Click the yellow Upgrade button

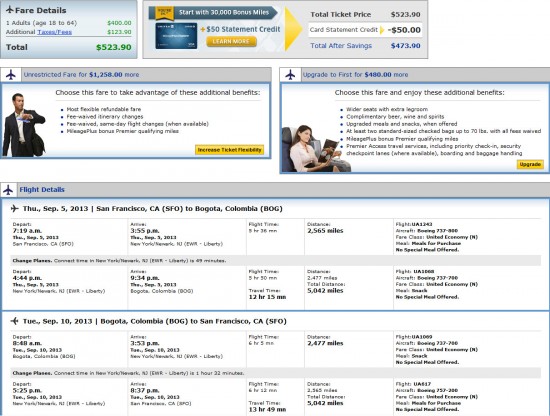click(x=530, y=164)
